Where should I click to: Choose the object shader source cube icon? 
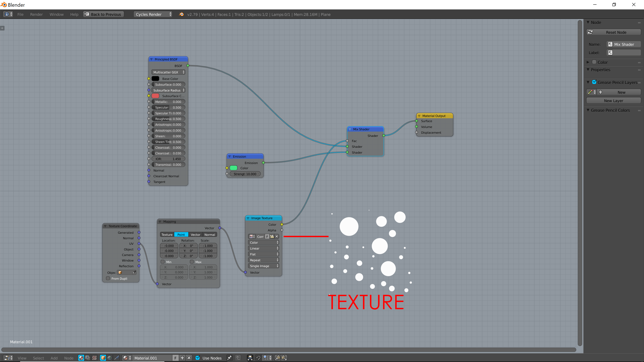click(x=103, y=358)
